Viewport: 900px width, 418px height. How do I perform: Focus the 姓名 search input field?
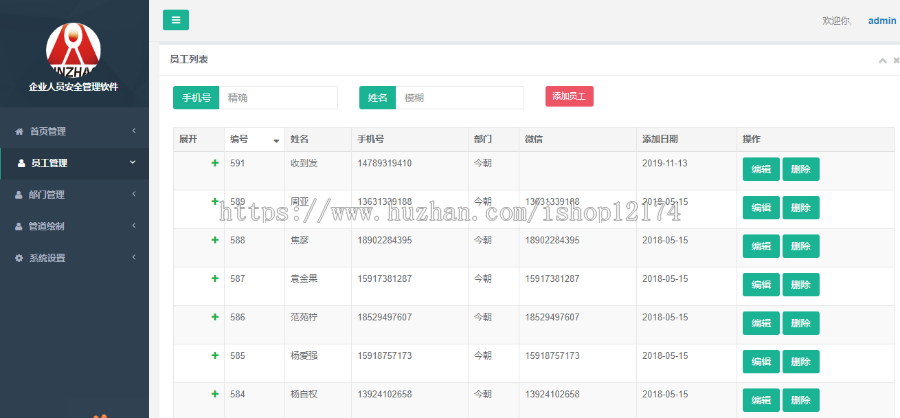[460, 98]
